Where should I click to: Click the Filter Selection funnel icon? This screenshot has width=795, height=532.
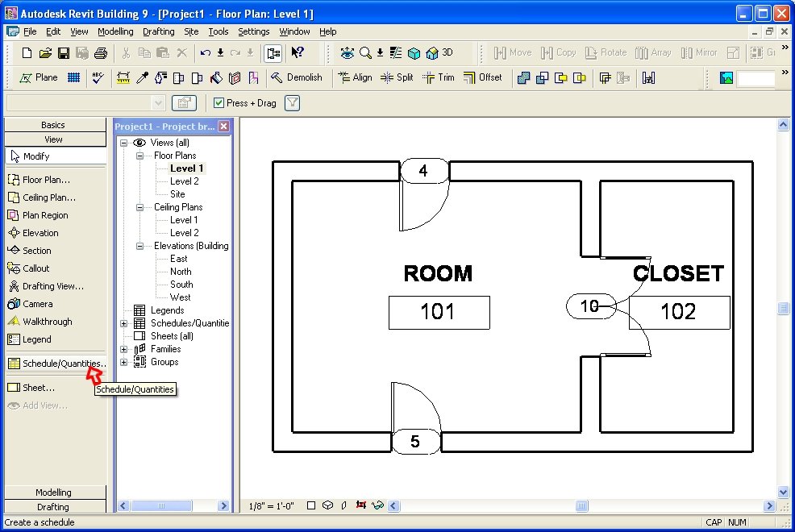point(293,103)
